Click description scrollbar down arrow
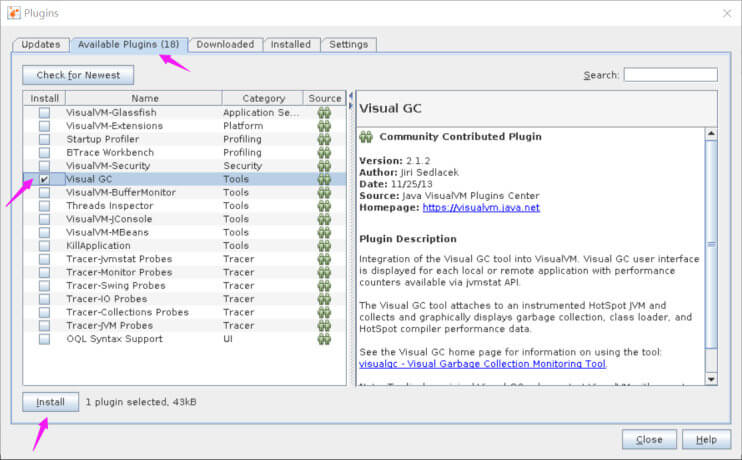Viewport: 742px width, 460px height. coord(711,379)
